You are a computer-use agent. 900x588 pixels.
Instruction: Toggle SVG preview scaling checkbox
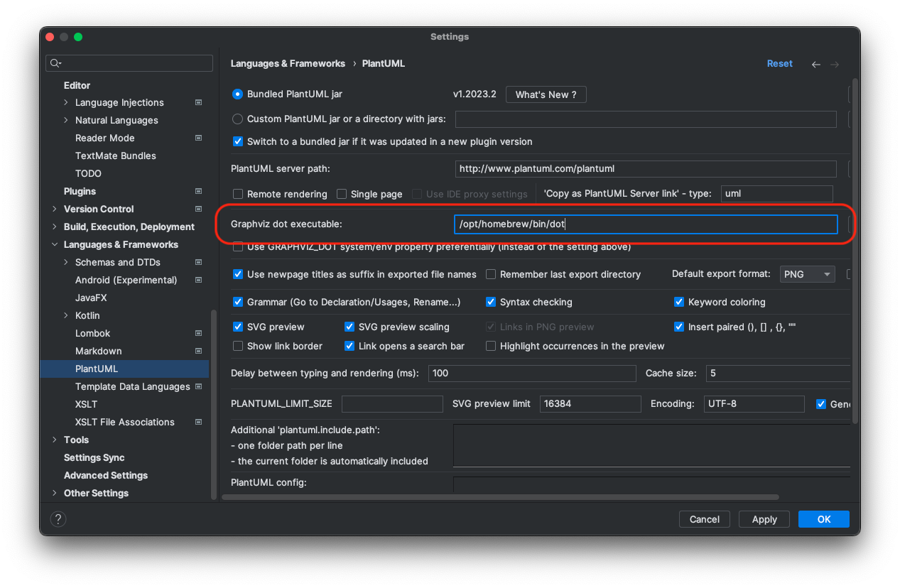pos(349,327)
